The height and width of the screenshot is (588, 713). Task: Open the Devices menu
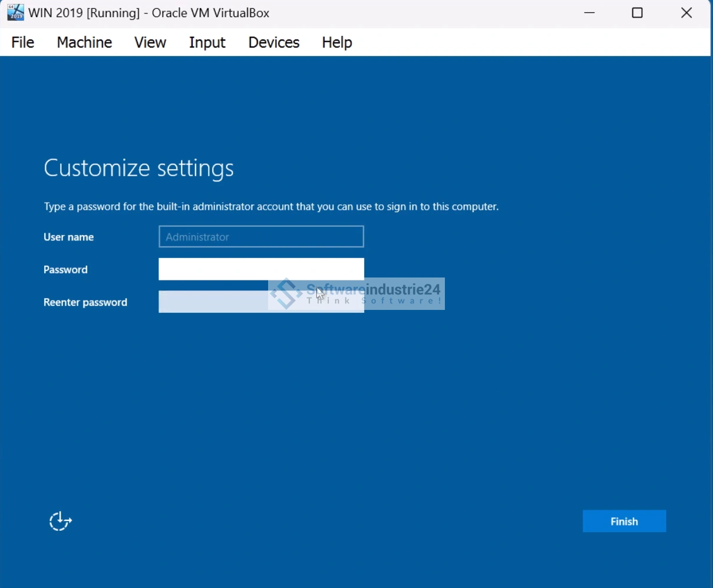coord(273,42)
